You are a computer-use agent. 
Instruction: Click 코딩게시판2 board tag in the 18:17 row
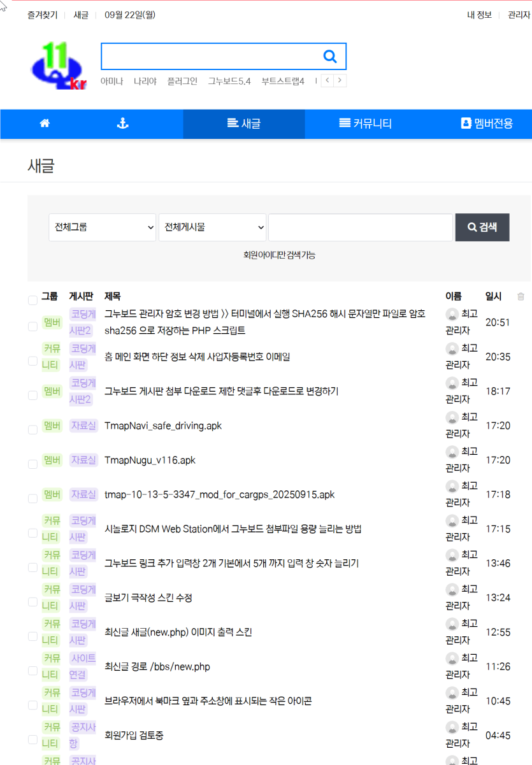pos(83,391)
